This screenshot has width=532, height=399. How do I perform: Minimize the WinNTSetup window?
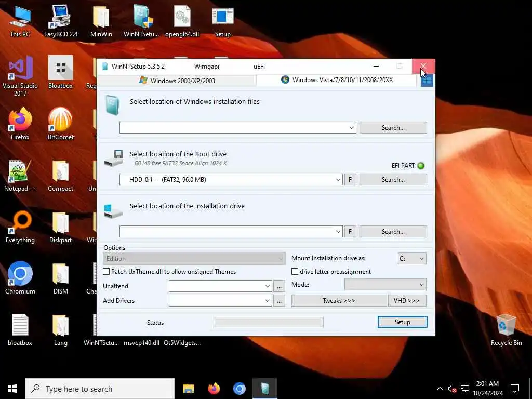click(376, 66)
